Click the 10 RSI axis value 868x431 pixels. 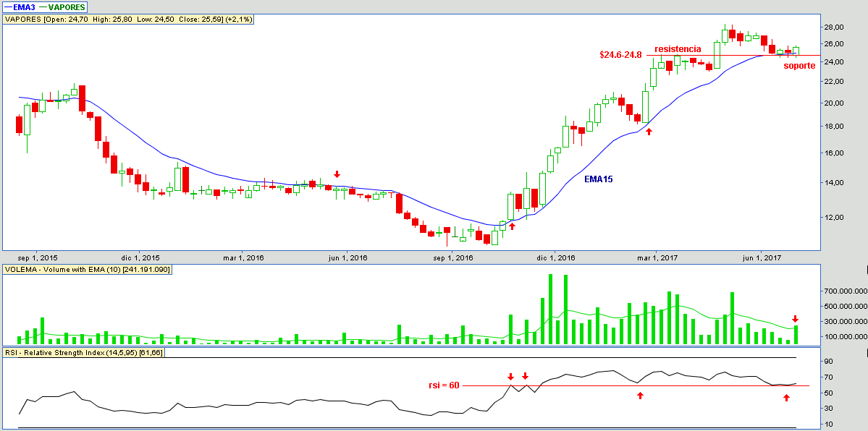click(829, 424)
